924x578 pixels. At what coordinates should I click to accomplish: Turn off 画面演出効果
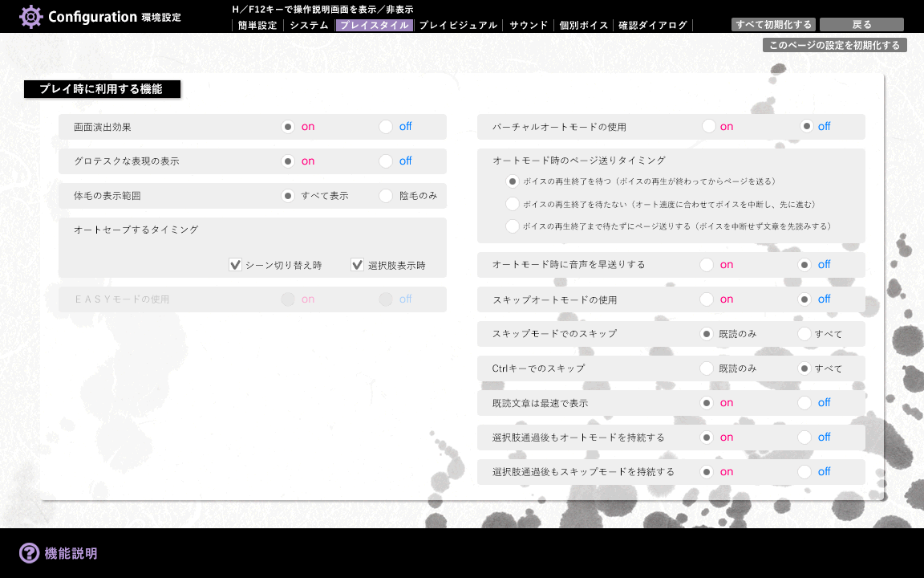tap(386, 127)
